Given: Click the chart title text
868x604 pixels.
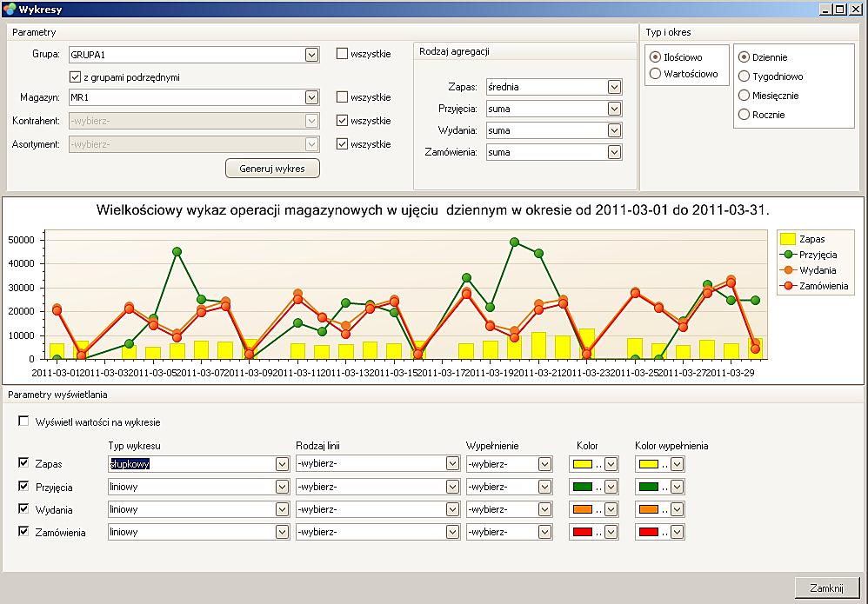Looking at the screenshot, I should 433,210.
